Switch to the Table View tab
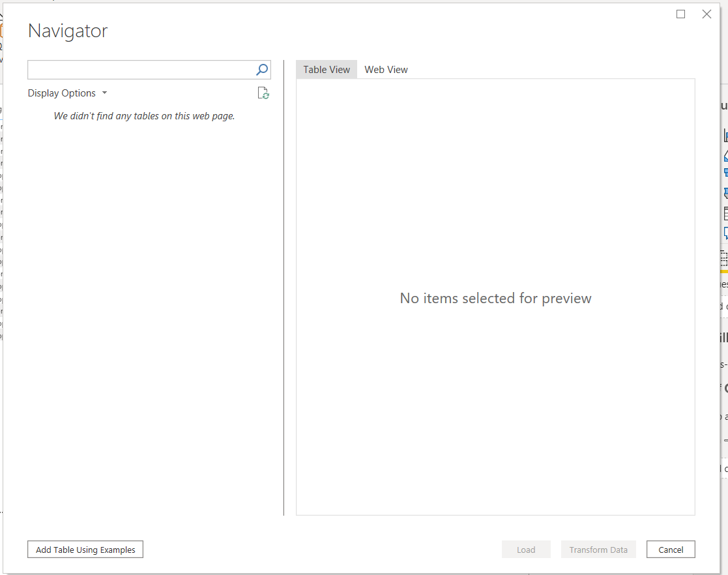The width and height of the screenshot is (728, 575). tap(327, 70)
